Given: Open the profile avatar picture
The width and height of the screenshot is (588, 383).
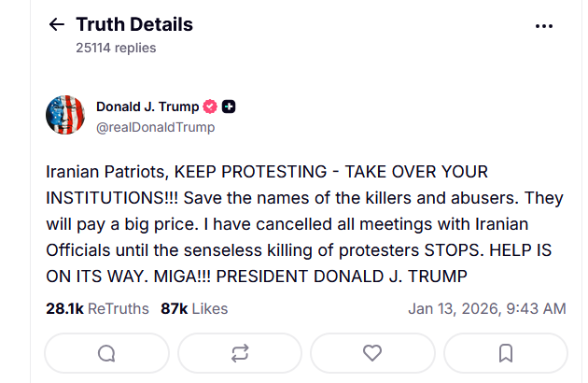Looking at the screenshot, I should tap(65, 115).
